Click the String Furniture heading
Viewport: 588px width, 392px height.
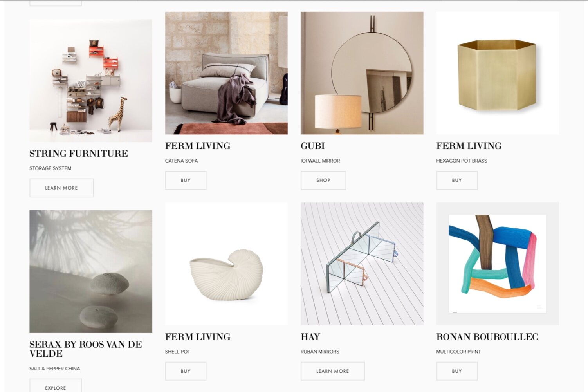[x=79, y=154]
